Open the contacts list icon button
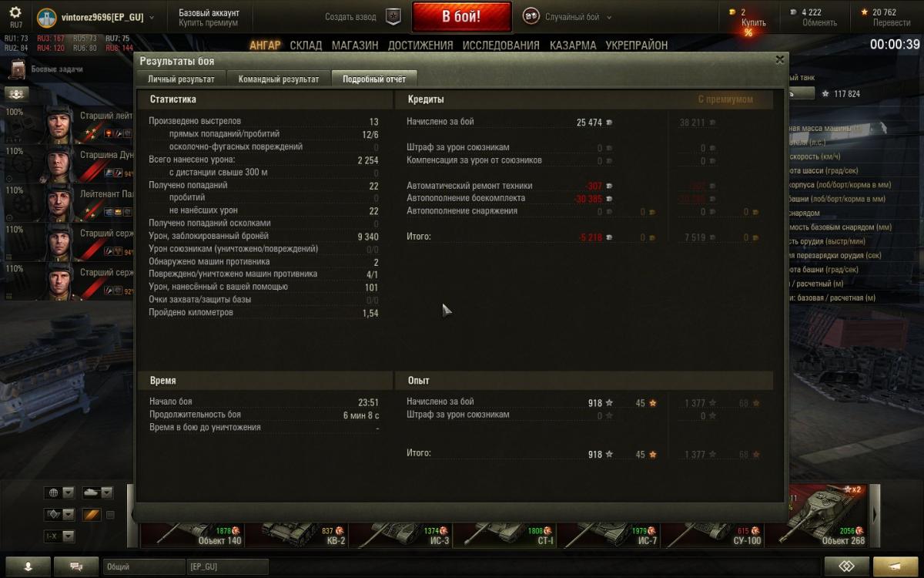Image resolution: width=924 pixels, height=578 pixels. pyautogui.click(x=28, y=566)
